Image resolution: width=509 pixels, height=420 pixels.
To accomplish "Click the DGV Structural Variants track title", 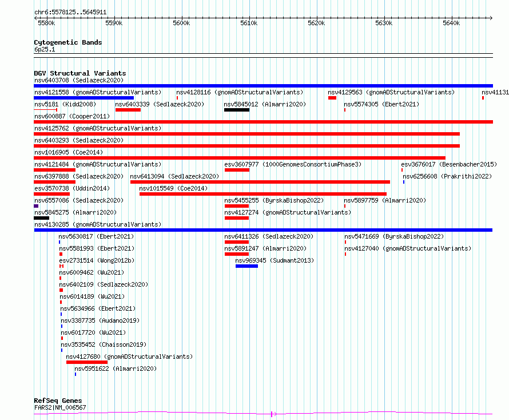I will coord(80,73).
